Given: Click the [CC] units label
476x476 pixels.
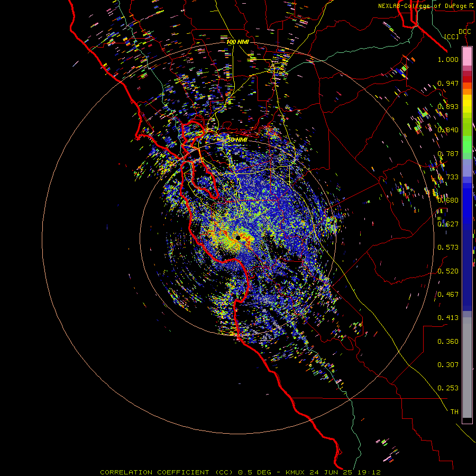Looking at the screenshot, I should [452, 36].
